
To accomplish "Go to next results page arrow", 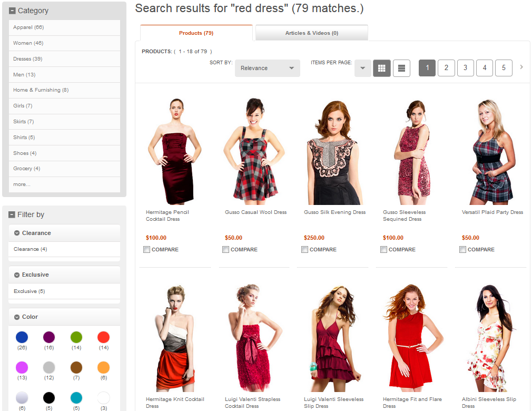I will (521, 67).
